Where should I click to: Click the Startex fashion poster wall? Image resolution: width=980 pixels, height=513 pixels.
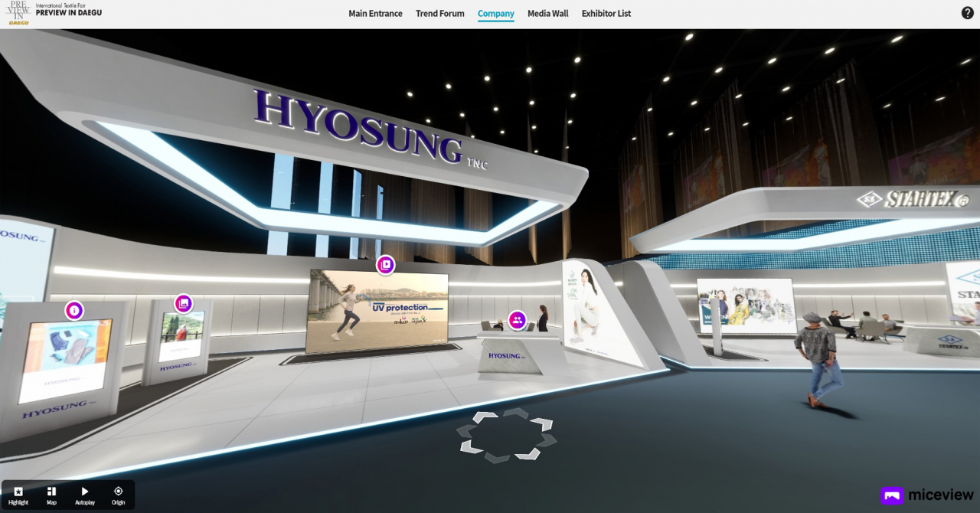coord(746,306)
